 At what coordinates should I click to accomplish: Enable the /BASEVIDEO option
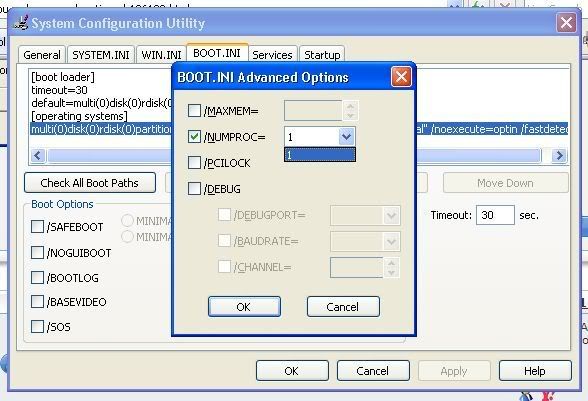(37, 301)
